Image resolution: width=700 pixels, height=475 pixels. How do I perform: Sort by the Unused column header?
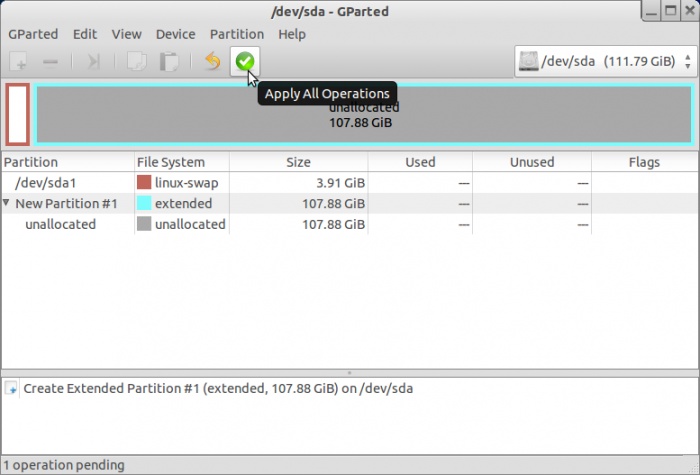(x=532, y=162)
